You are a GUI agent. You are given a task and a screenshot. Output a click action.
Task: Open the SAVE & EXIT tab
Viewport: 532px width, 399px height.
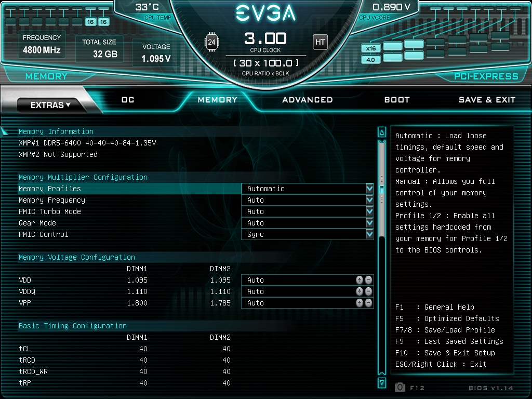pos(487,100)
